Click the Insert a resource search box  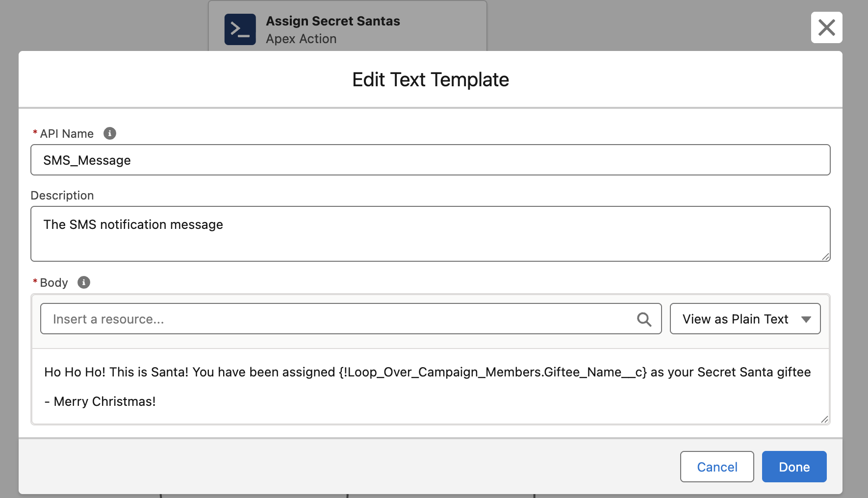338,319
